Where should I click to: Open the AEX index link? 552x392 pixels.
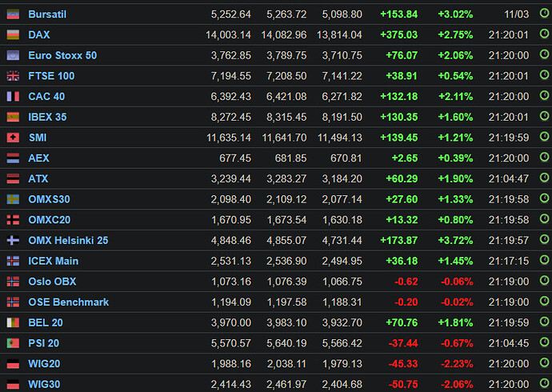pyautogui.click(x=38, y=158)
